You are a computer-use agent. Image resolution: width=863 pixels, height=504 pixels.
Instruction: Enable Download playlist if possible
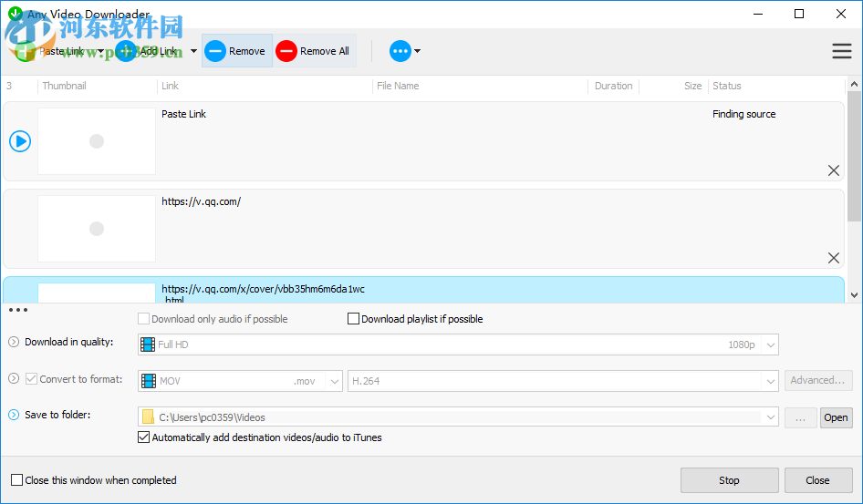(353, 319)
